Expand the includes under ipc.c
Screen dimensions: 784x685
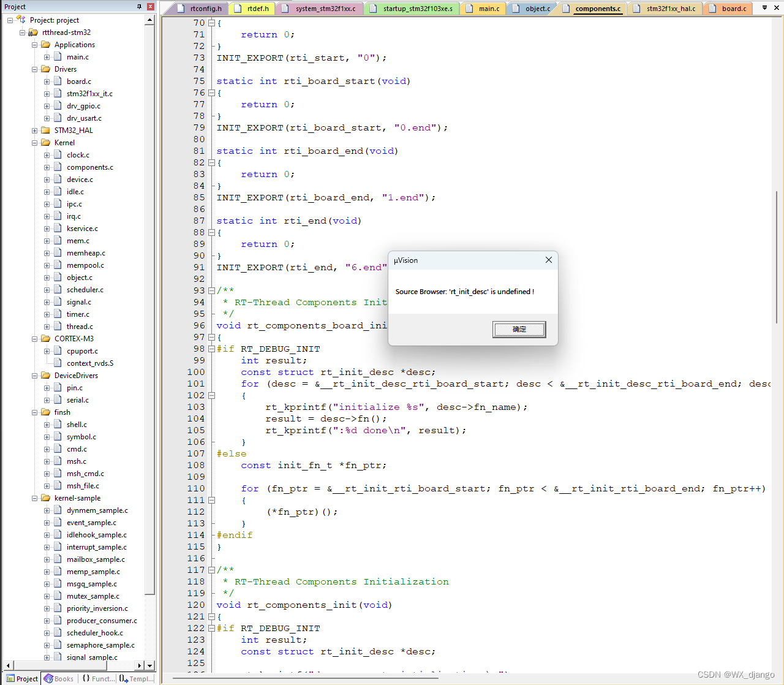point(47,204)
